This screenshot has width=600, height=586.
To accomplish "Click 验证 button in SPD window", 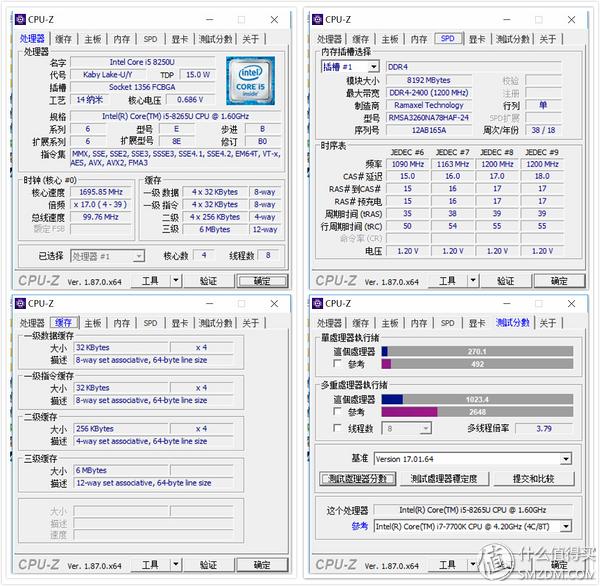I will 505,281.
